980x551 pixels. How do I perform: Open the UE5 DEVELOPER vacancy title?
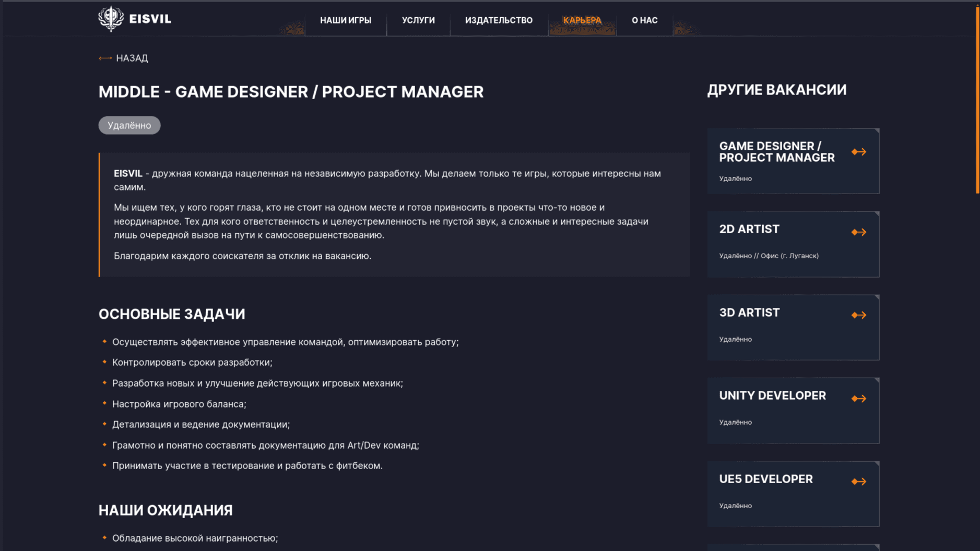tap(765, 479)
